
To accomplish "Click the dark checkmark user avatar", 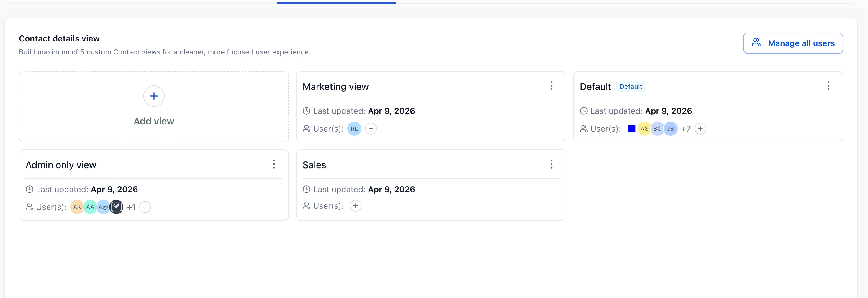I will click(x=116, y=207).
